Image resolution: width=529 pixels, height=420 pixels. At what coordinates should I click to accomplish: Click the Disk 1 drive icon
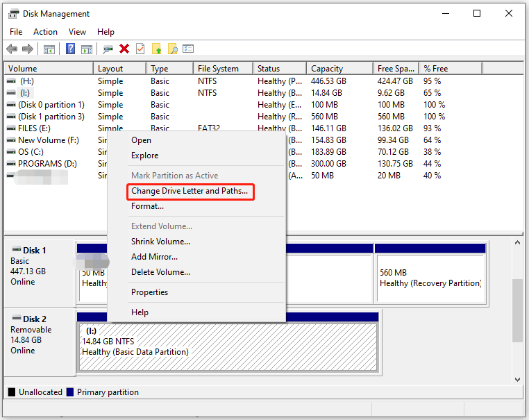click(x=16, y=250)
